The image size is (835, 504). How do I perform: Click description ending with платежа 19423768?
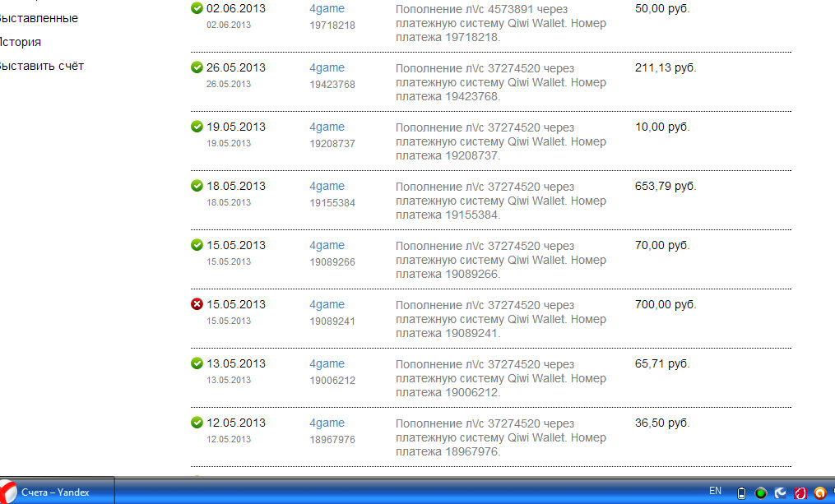pyautogui.click(x=500, y=82)
